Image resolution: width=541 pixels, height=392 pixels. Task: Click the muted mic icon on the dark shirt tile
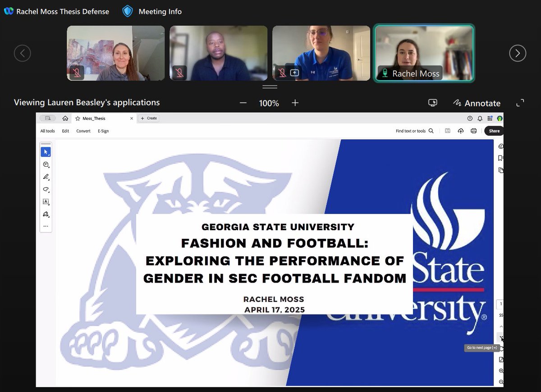(179, 72)
